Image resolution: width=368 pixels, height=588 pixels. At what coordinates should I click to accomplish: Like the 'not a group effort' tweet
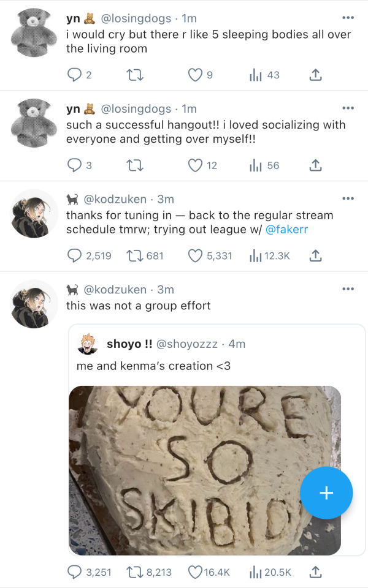click(195, 572)
